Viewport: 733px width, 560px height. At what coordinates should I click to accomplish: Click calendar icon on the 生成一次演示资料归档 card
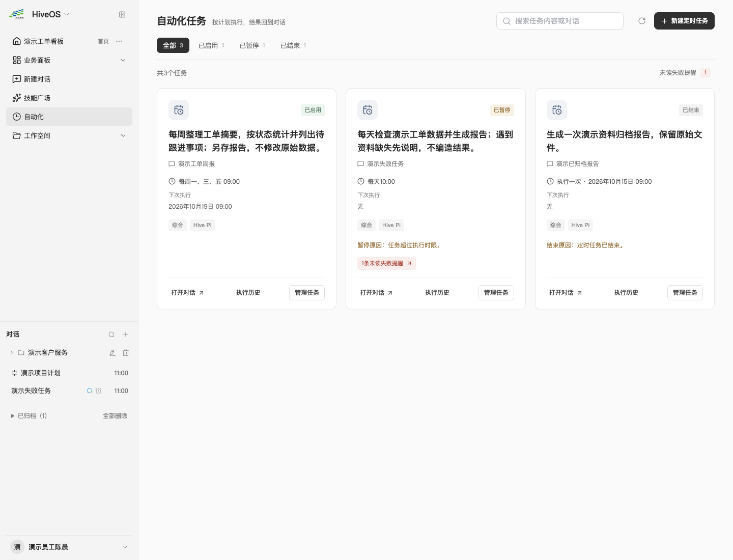pyautogui.click(x=557, y=110)
